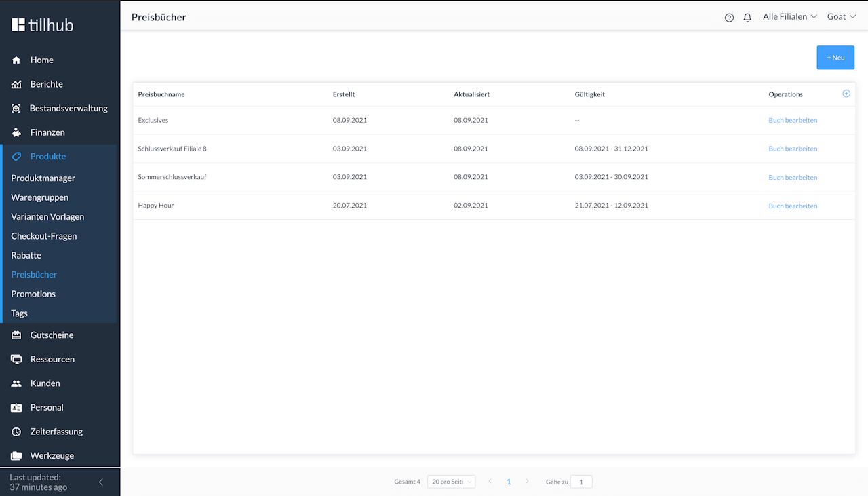Click Buch bearbeiten for Happy Hour
868x496 pixels.
coord(792,206)
